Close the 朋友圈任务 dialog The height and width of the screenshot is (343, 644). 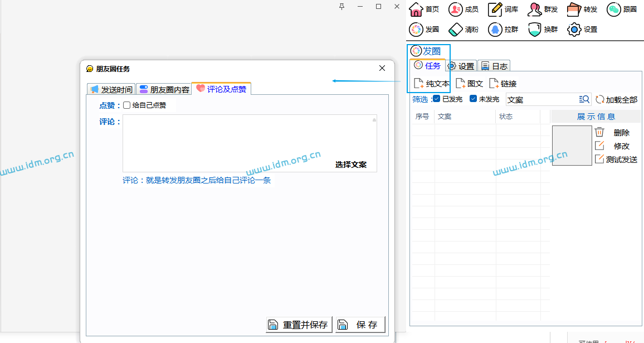click(382, 68)
